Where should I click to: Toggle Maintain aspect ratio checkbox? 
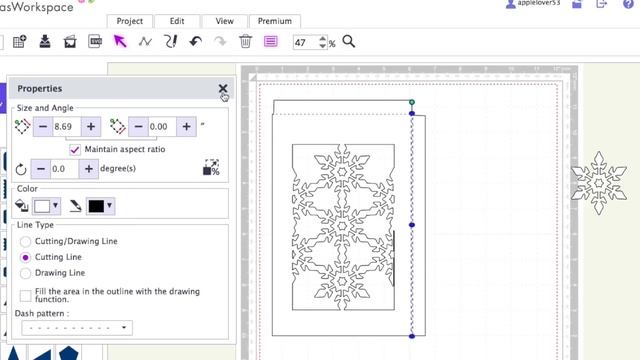pos(75,150)
